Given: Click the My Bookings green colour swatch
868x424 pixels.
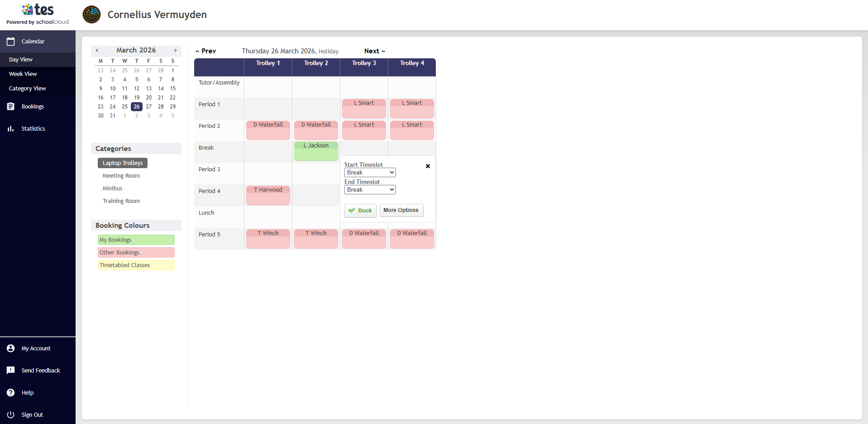Looking at the screenshot, I should tap(136, 240).
